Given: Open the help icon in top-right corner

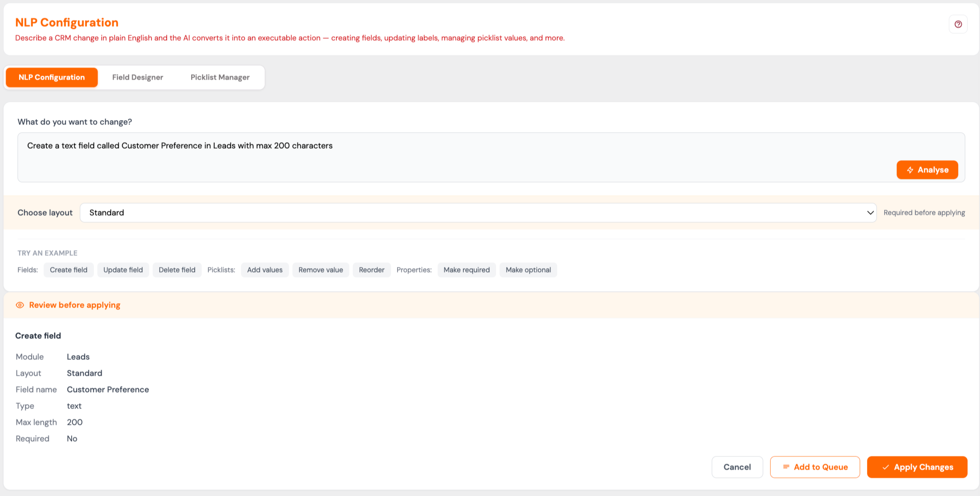Looking at the screenshot, I should pyautogui.click(x=959, y=24).
